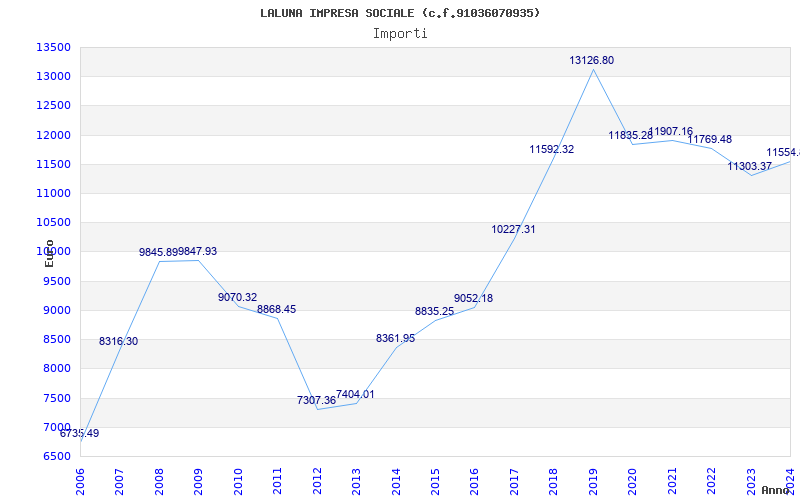Image resolution: width=800 pixels, height=500 pixels.
Task: Click the x-axis year 2021
Action: (672, 483)
